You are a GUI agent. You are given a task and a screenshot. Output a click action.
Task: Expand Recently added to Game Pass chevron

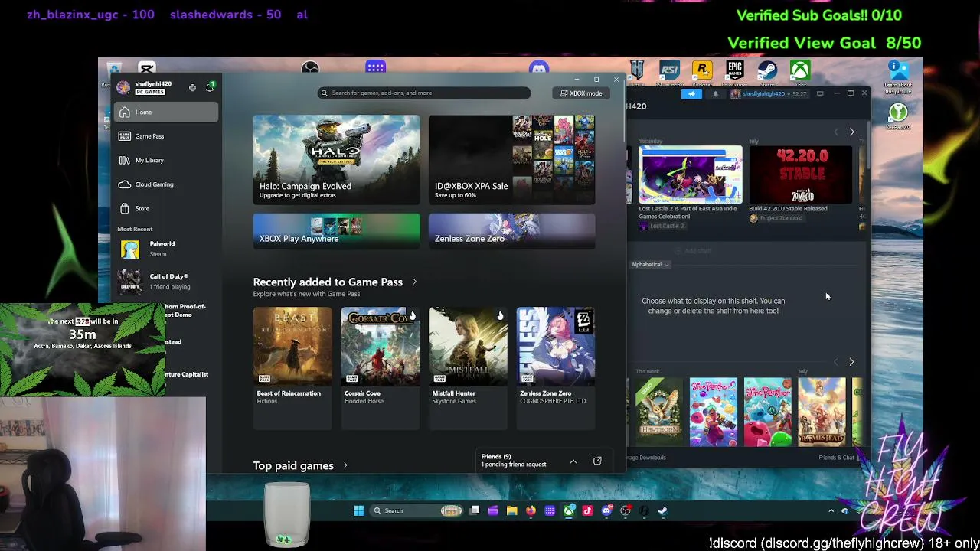(415, 282)
